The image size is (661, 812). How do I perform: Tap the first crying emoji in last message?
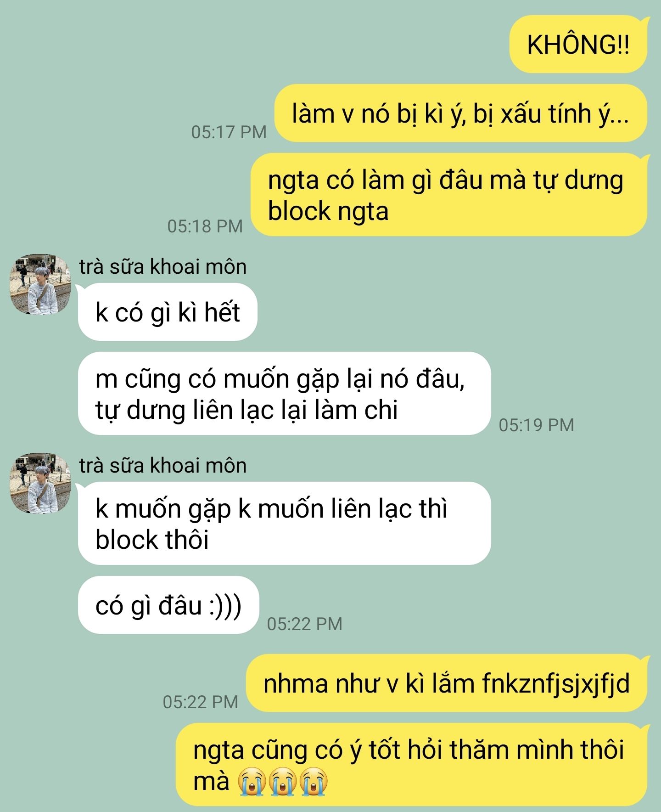point(252,781)
